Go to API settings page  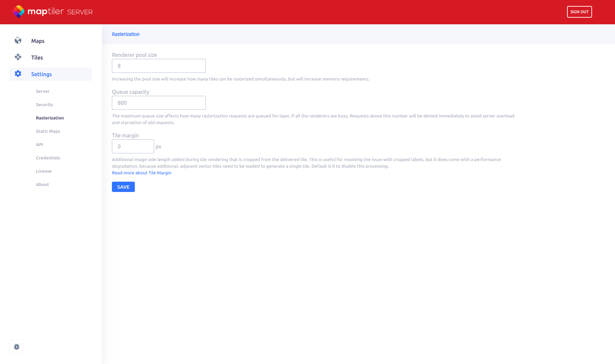40,144
